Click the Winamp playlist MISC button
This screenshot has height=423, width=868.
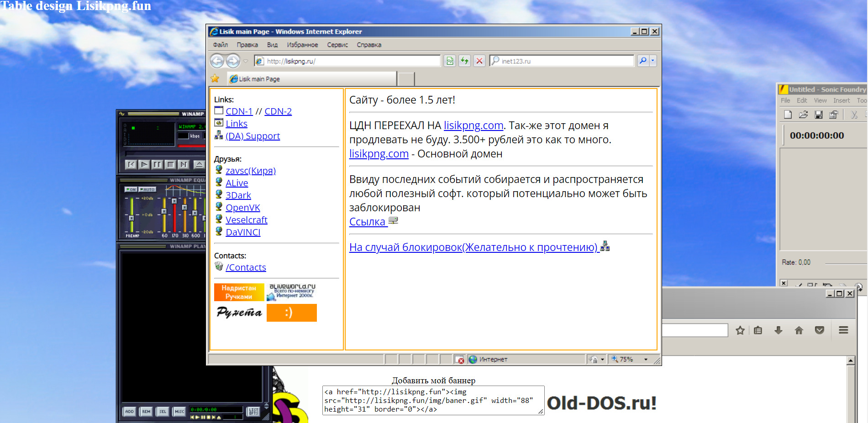pyautogui.click(x=179, y=412)
